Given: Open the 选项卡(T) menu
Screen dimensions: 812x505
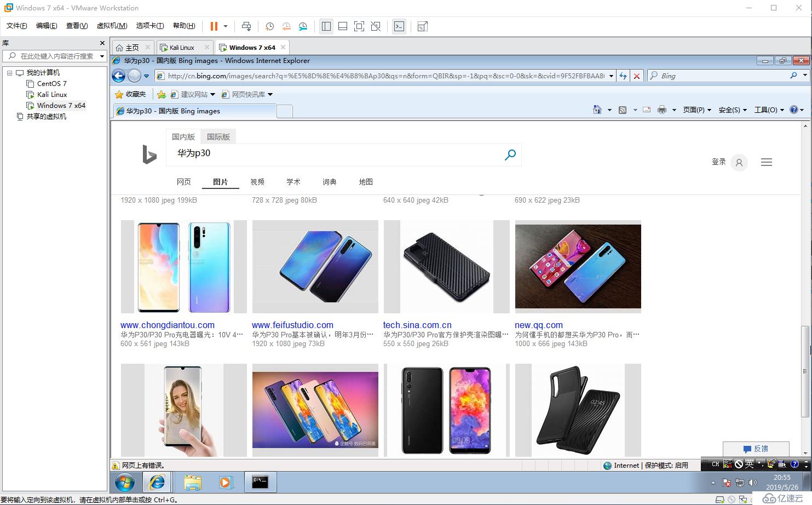Looking at the screenshot, I should tap(150, 26).
